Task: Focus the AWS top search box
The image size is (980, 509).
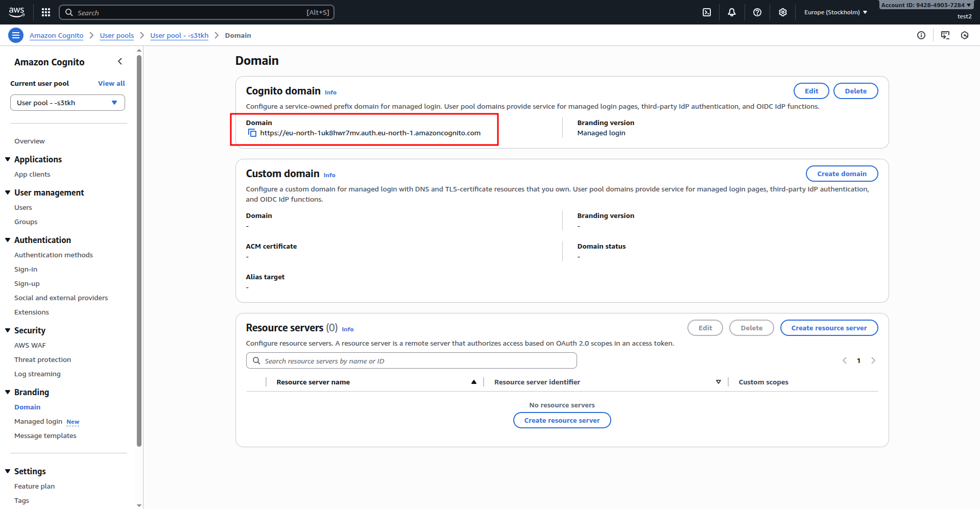Action: (x=197, y=12)
